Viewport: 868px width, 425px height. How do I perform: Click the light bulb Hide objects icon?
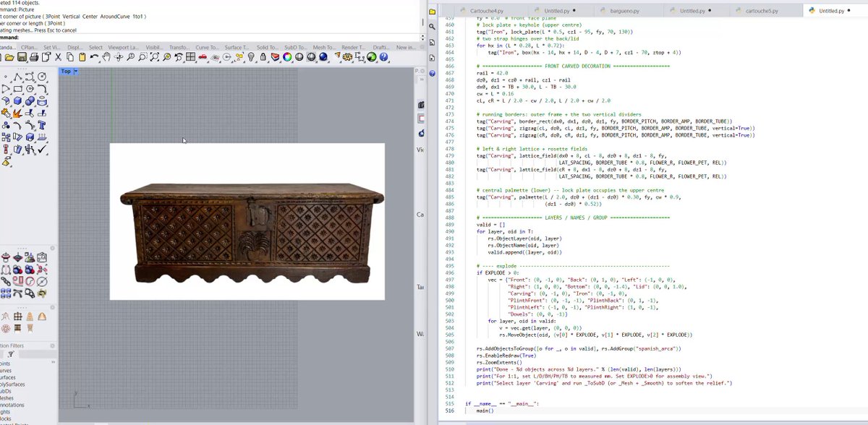[x=250, y=57]
